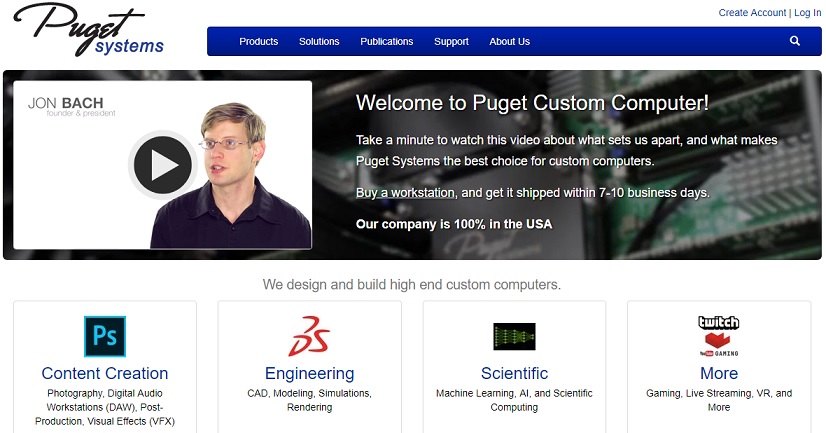This screenshot has width=826, height=433.
Task: Click the Jon Bach video thumbnail
Action: coord(162,165)
